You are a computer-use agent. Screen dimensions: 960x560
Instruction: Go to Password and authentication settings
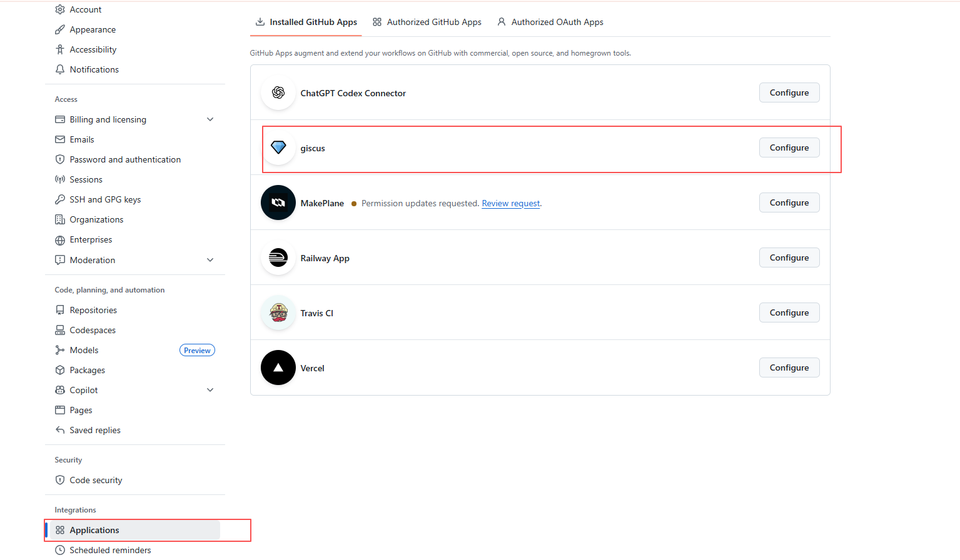point(125,159)
